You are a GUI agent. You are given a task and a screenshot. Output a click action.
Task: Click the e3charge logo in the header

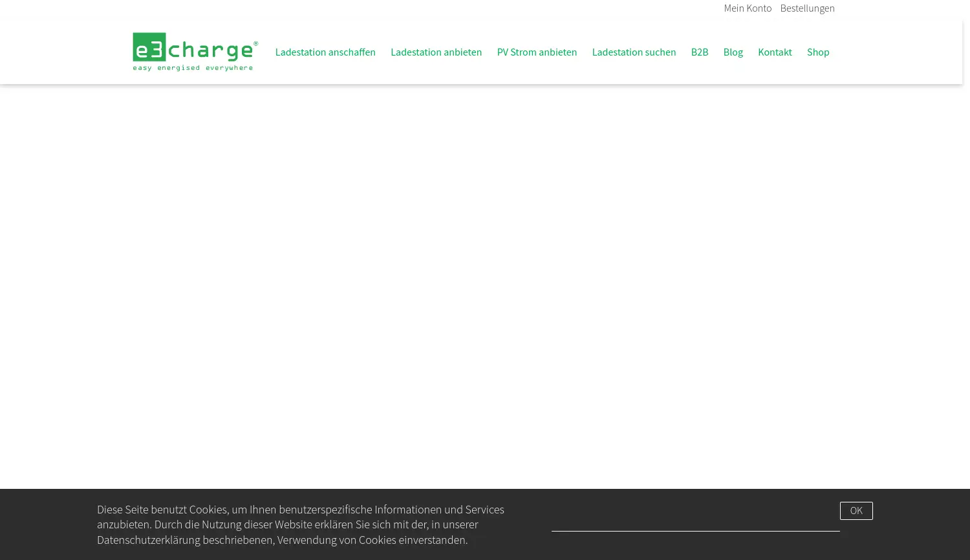[195, 52]
